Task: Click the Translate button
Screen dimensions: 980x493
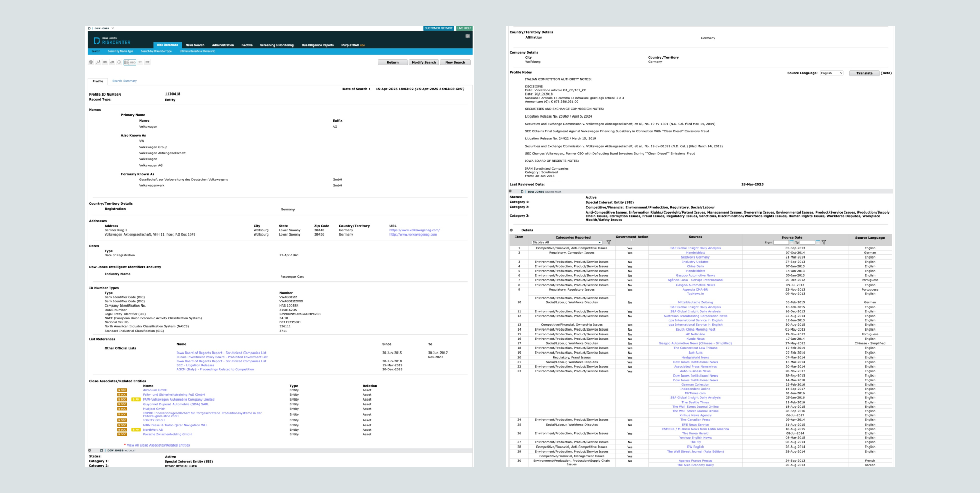Action: [864, 73]
